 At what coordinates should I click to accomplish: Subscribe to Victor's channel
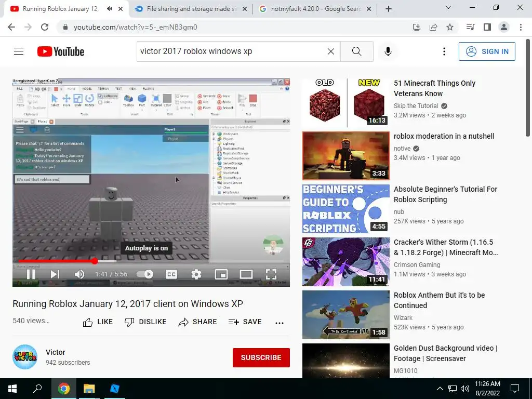tap(261, 357)
